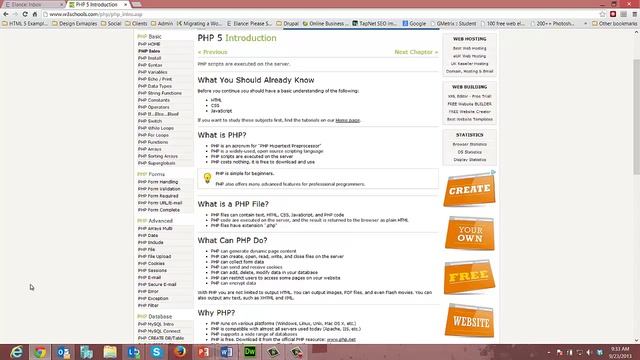Click the Action Center flag tray icon
Image resolution: width=640 pixels, height=360 pixels.
pos(560,352)
